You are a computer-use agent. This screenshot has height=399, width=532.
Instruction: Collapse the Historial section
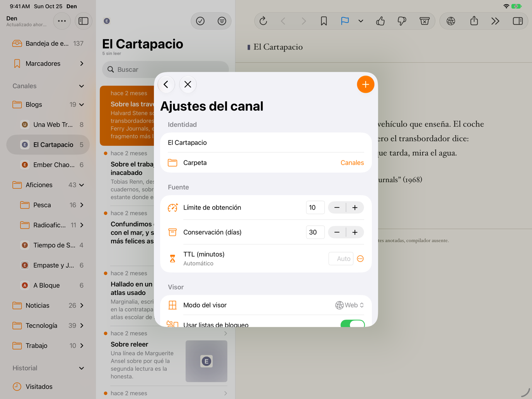click(x=82, y=368)
